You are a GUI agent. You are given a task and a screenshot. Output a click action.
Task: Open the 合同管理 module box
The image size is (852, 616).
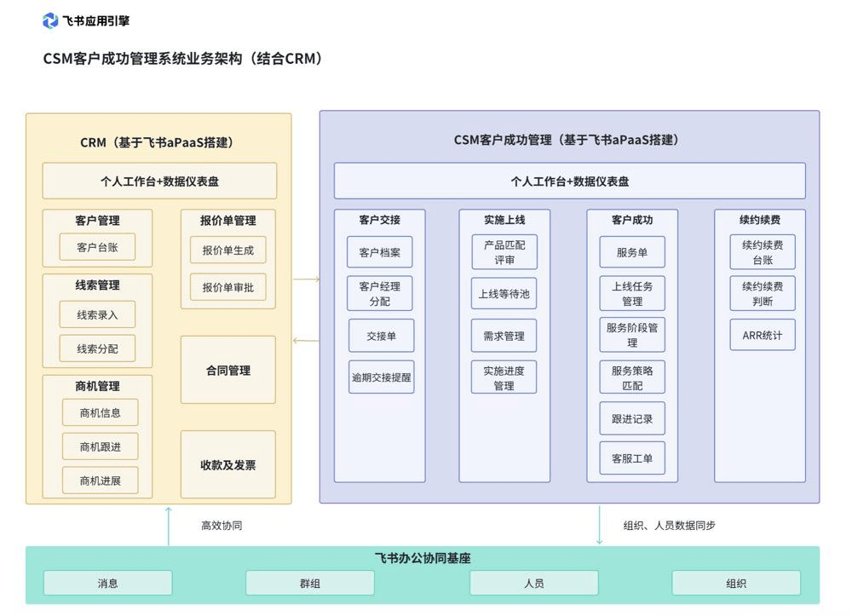228,370
